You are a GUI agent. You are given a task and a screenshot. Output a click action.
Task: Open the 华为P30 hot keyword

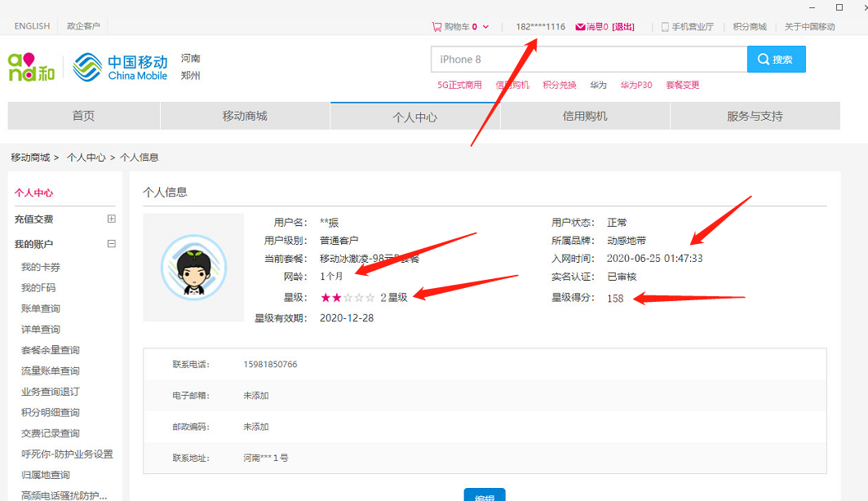pyautogui.click(x=636, y=85)
